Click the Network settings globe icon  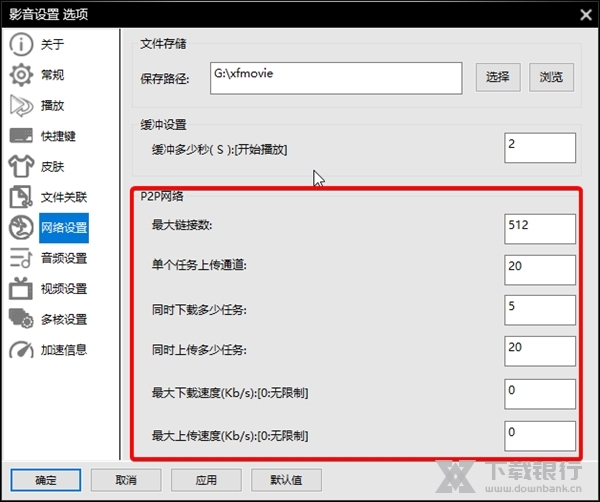[x=21, y=228]
